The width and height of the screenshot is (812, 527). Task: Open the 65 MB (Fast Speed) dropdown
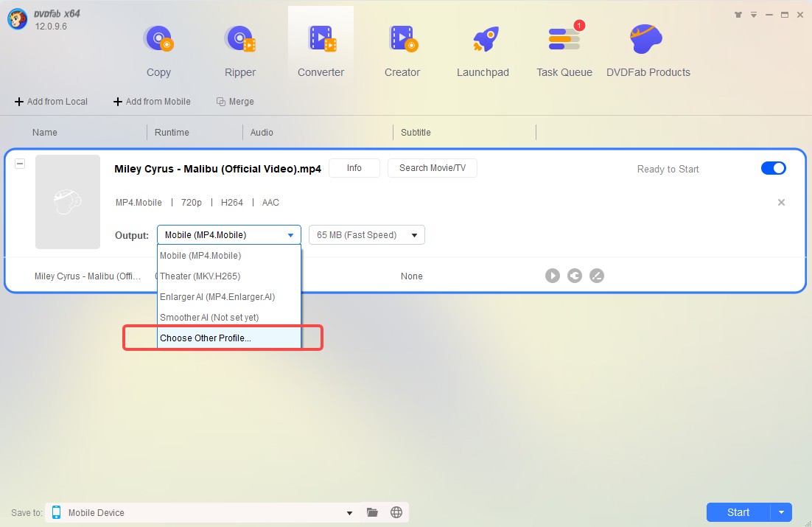coord(367,234)
